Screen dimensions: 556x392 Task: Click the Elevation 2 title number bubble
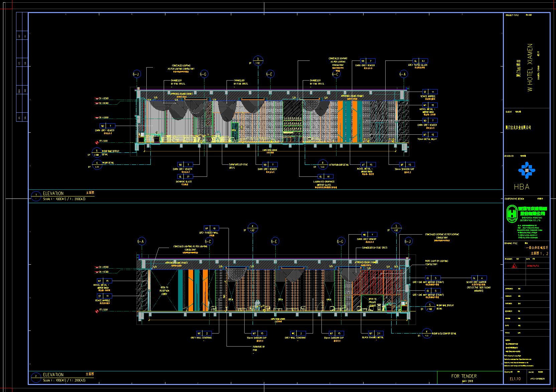click(x=36, y=377)
